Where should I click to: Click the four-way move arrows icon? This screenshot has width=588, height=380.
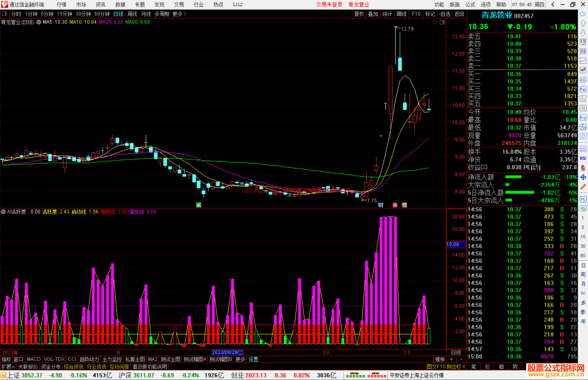pos(583,177)
